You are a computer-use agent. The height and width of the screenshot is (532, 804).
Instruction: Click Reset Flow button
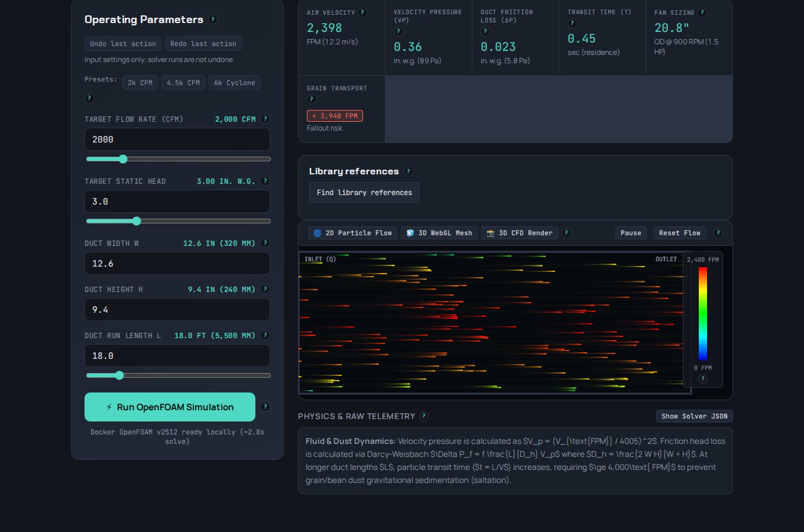(x=680, y=233)
